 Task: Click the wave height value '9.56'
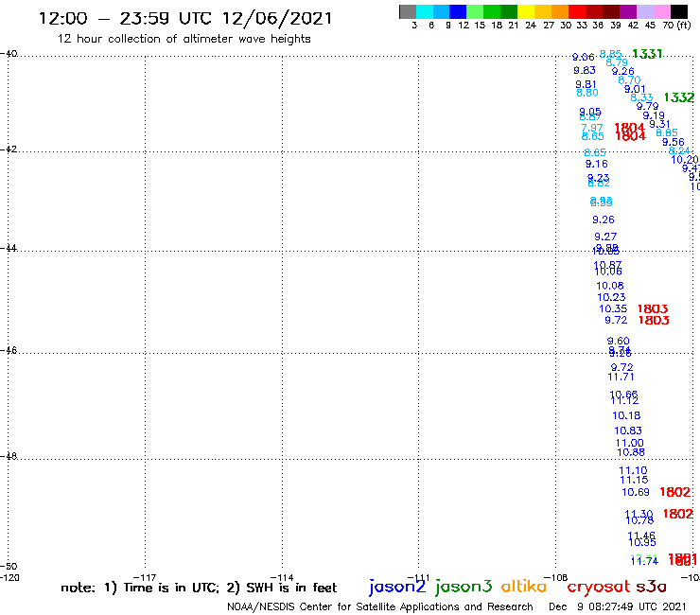click(x=674, y=143)
